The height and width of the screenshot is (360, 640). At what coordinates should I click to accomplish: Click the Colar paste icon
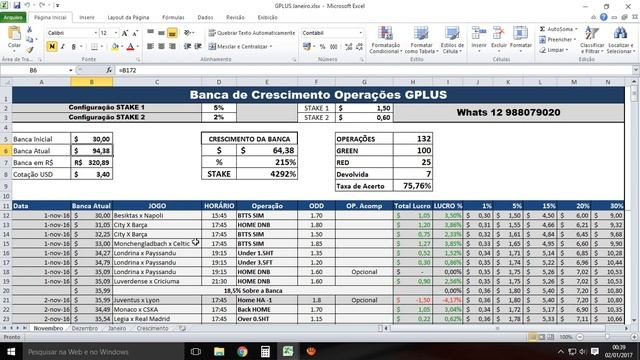click(x=14, y=34)
